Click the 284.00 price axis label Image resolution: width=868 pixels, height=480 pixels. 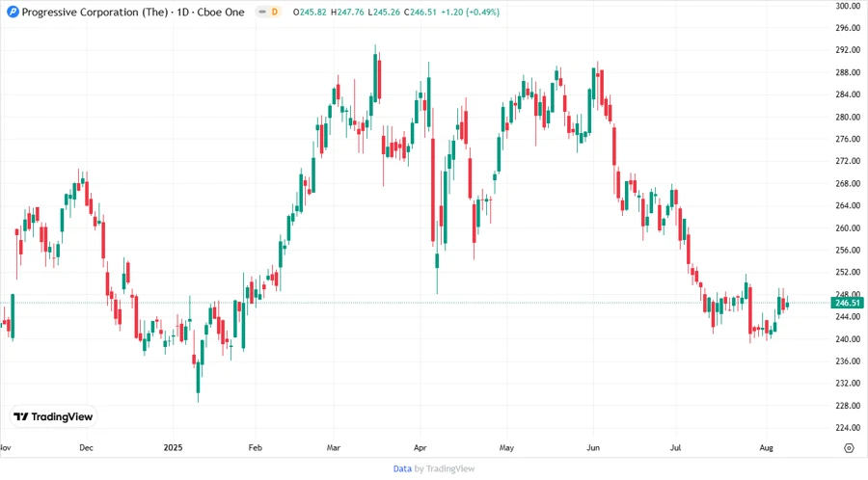click(x=848, y=94)
